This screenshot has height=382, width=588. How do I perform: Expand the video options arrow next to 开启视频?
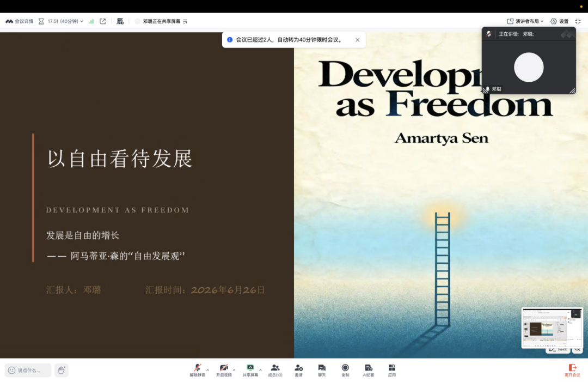(x=234, y=370)
